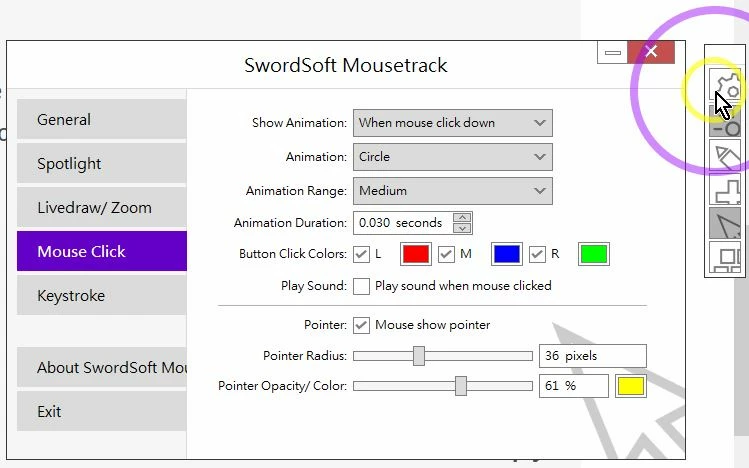The image size is (749, 468).
Task: Click the Pointer Radius slider handle
Action: tap(419, 356)
